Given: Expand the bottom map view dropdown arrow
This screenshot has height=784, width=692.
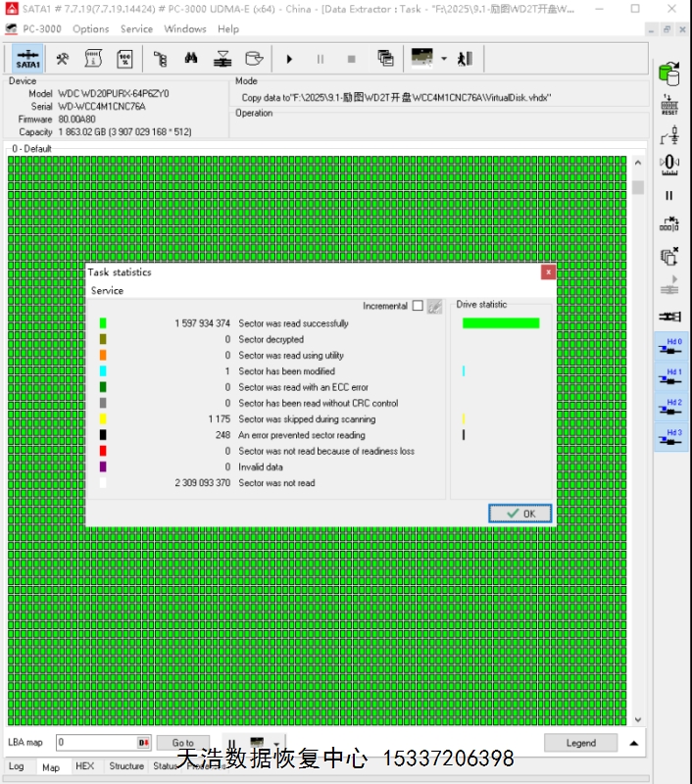Looking at the screenshot, I should coord(277,744).
